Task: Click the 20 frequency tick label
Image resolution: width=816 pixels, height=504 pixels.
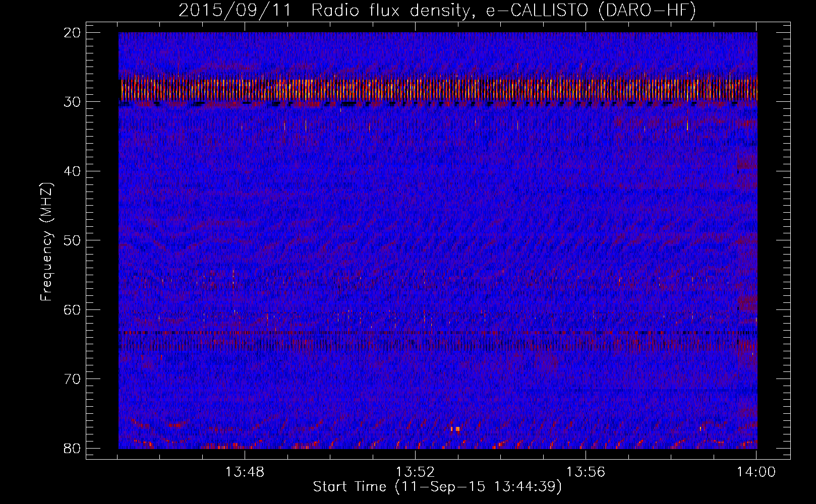Action: pyautogui.click(x=73, y=33)
